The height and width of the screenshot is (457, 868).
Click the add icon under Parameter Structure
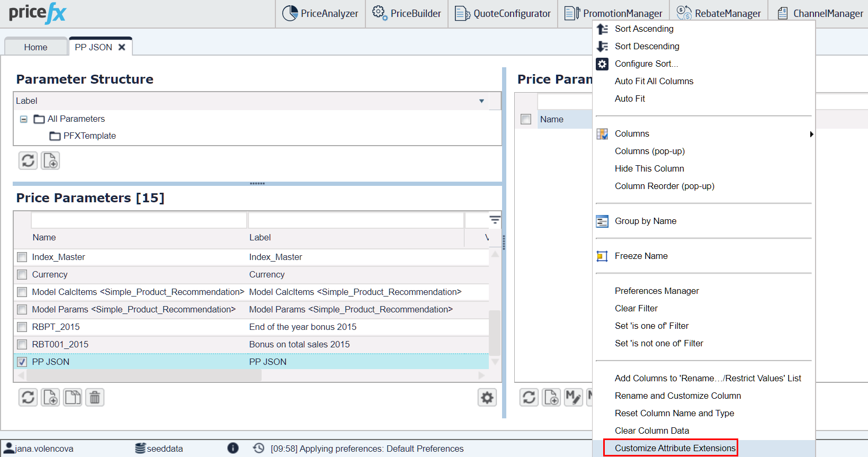pyautogui.click(x=50, y=160)
